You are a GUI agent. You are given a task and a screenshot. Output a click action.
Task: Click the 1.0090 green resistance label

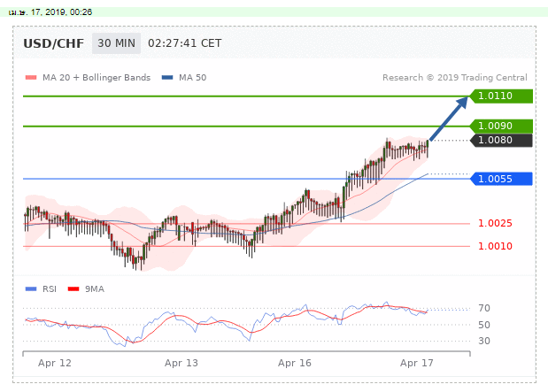coord(501,126)
